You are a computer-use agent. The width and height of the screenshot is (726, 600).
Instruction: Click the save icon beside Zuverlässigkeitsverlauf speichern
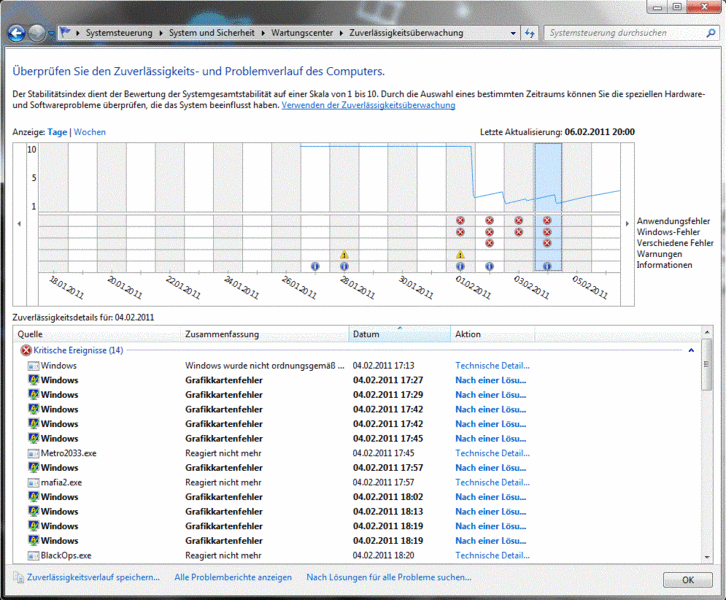click(19, 577)
